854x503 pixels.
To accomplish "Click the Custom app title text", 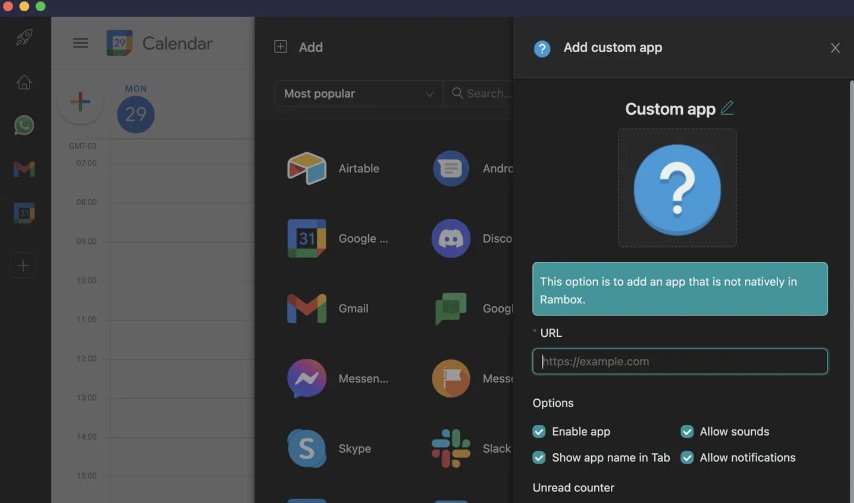I will point(670,109).
